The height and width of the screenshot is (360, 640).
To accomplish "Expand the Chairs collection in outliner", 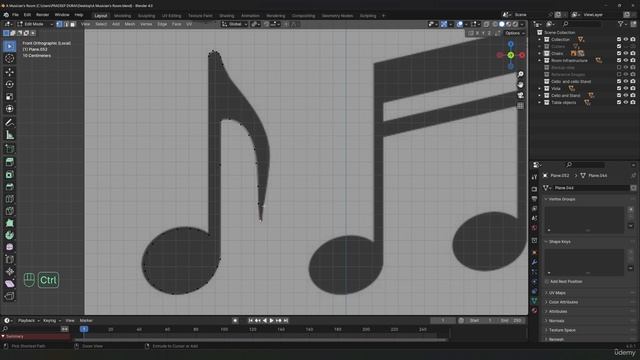I will 540,53.
